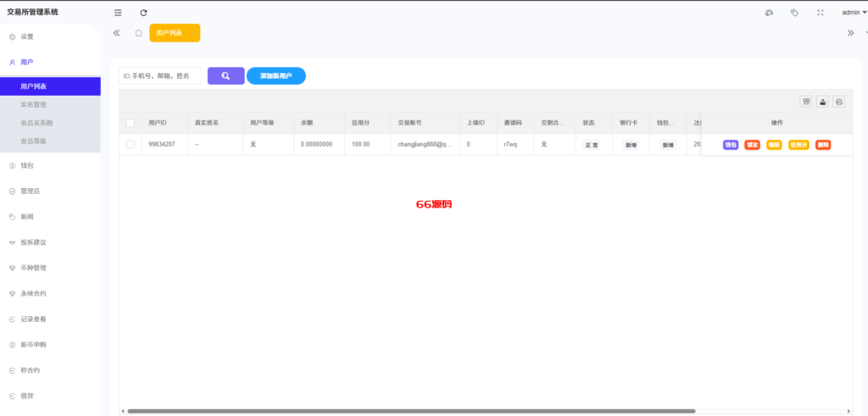Enter fullscreen mode via the header icon

(821, 13)
